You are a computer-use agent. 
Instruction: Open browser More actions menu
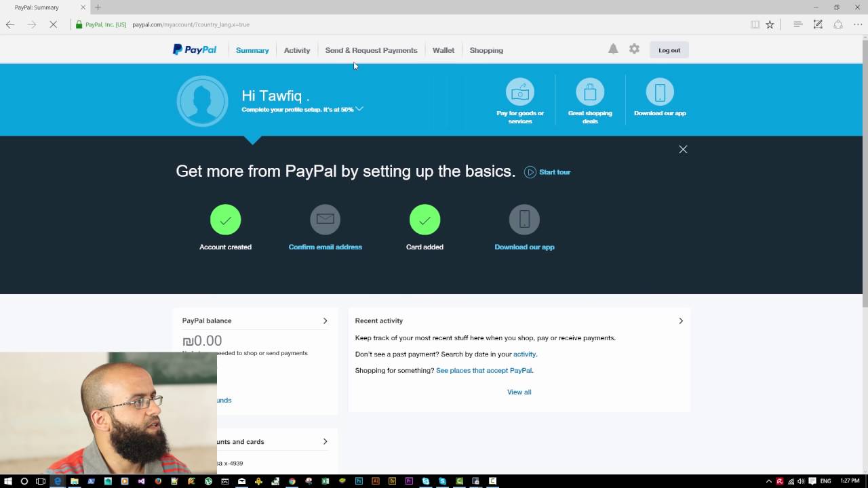[858, 24]
